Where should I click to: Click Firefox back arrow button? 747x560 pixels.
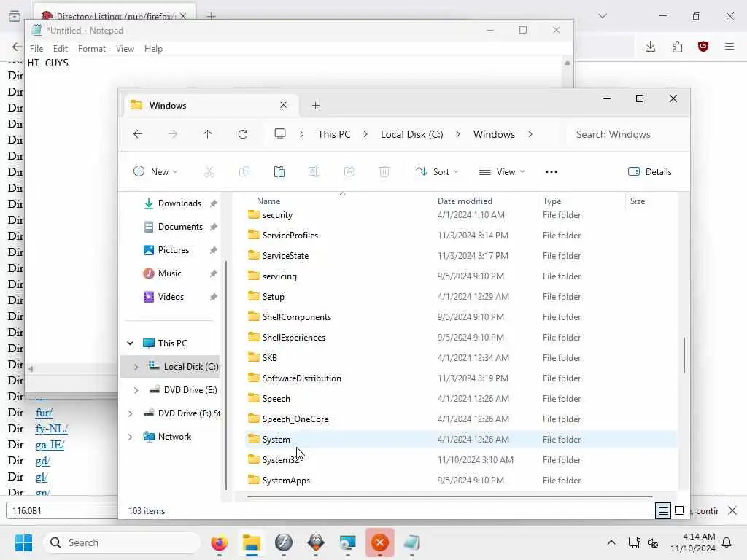pyautogui.click(x=18, y=47)
